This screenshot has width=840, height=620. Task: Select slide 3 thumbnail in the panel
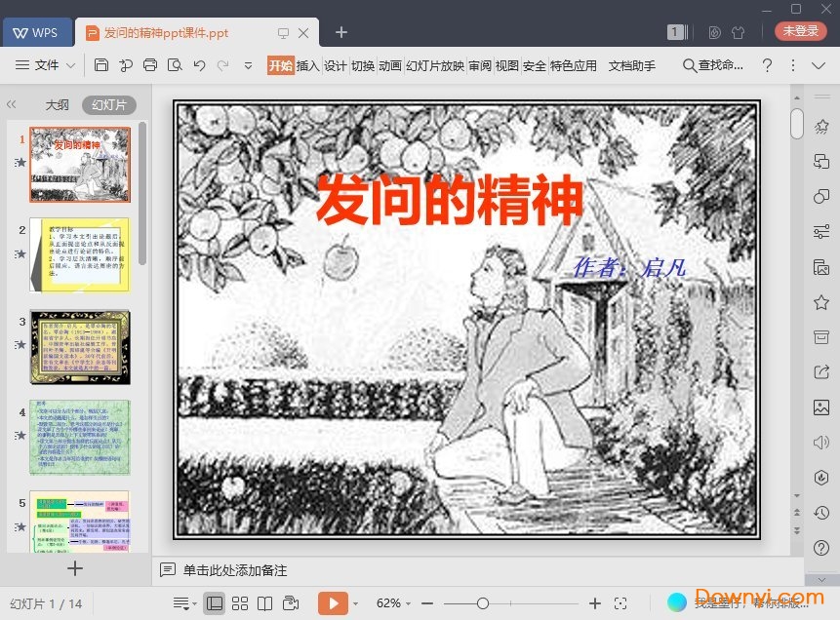(x=79, y=347)
